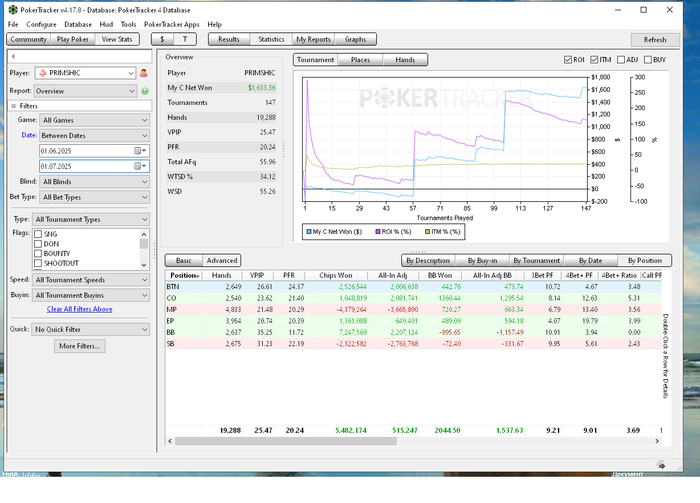Open the Game dropdown All Games
The width and height of the screenshot is (700, 503).
coord(95,120)
